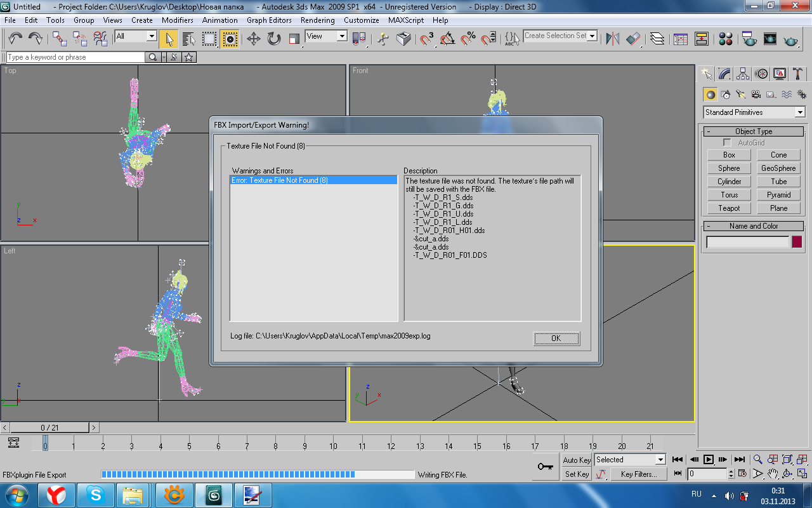Open the Graph Editors menu

pos(269,20)
